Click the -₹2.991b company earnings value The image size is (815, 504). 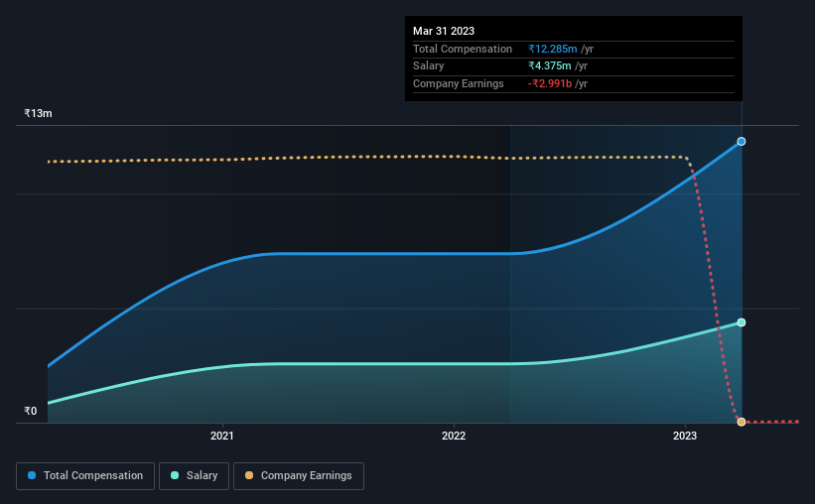click(549, 83)
